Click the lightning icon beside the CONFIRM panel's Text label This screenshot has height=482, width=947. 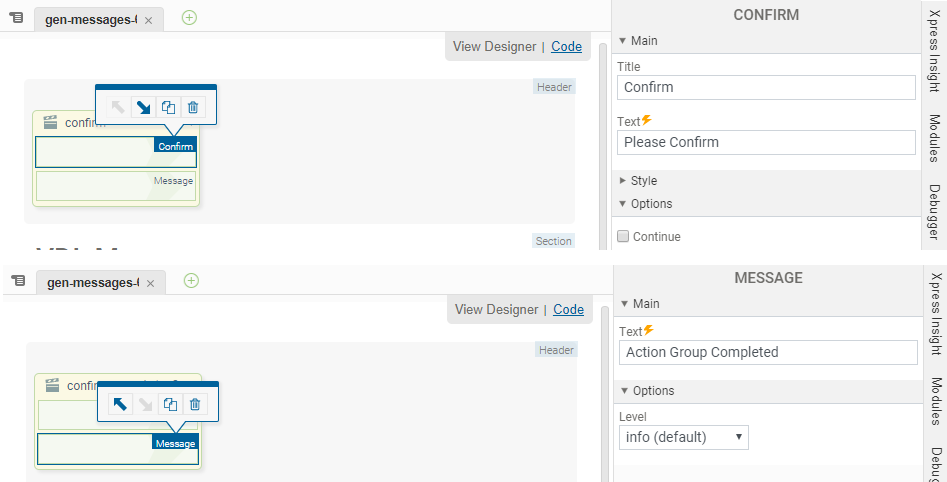(x=647, y=121)
